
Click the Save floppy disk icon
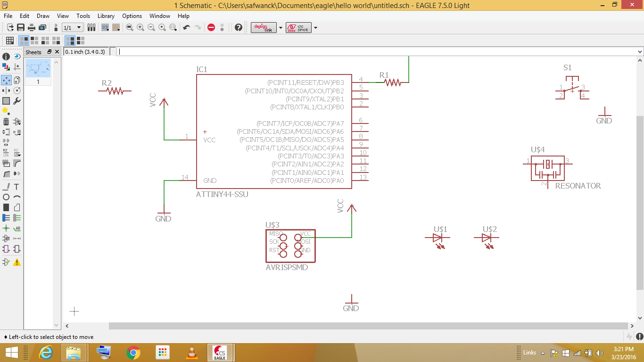(x=21, y=27)
